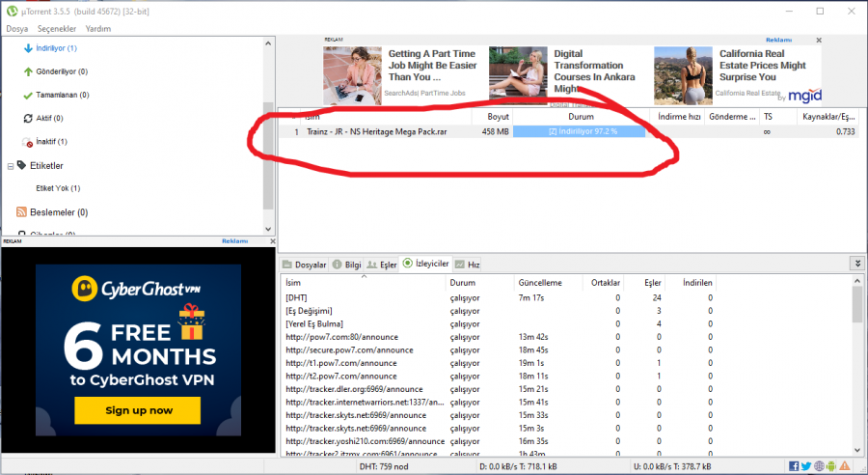Select Etiket Yok (1) label
This screenshot has height=475, width=868.
[x=58, y=188]
